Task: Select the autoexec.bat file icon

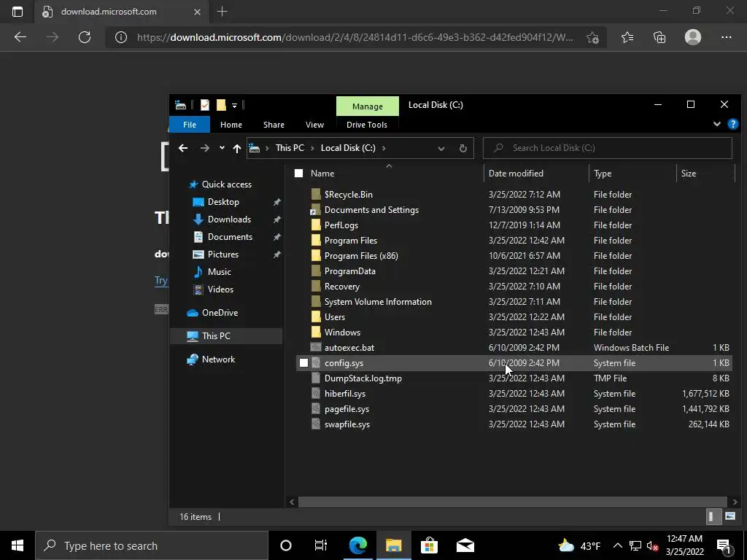Action: tap(316, 348)
